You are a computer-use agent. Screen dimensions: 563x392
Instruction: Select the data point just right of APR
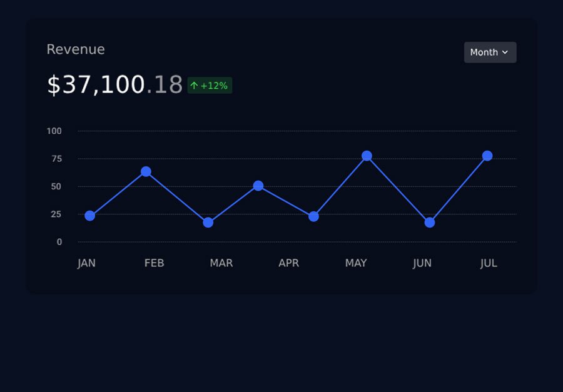pos(313,216)
